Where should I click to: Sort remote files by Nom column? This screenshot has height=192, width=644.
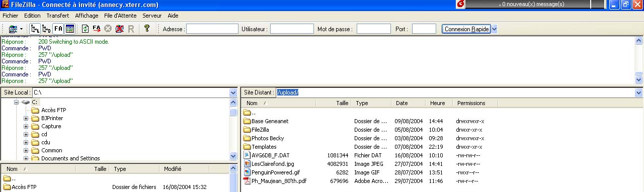[278, 103]
